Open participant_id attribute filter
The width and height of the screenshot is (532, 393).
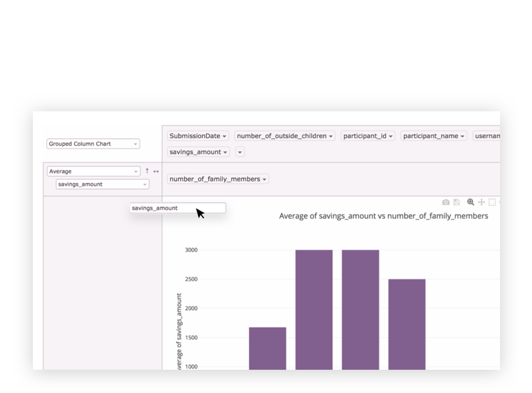coord(368,136)
